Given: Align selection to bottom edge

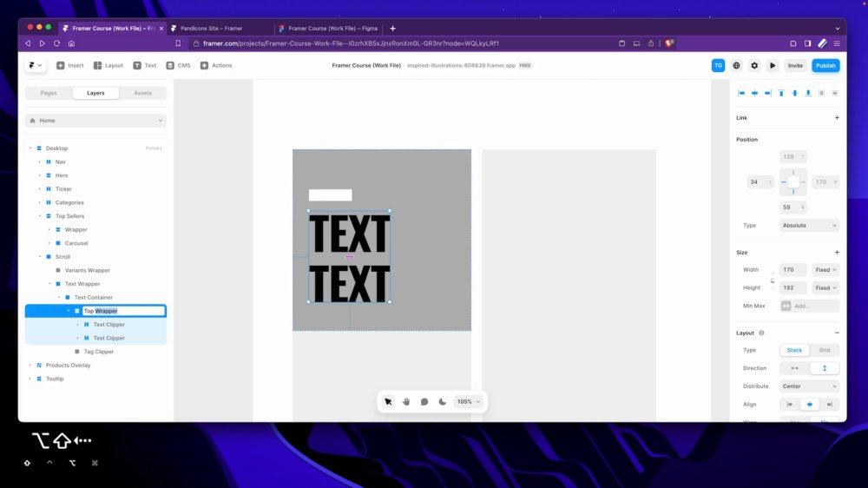Looking at the screenshot, I should coord(808,93).
